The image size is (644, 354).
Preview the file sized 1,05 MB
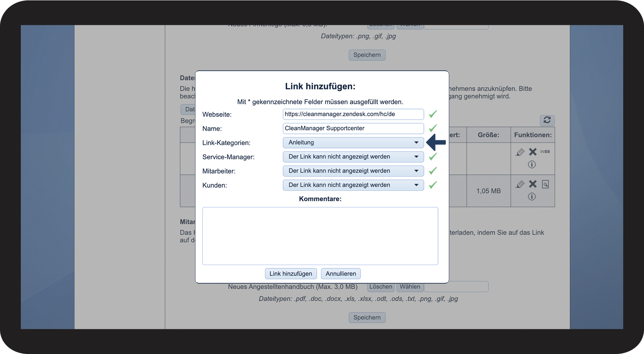point(545,184)
